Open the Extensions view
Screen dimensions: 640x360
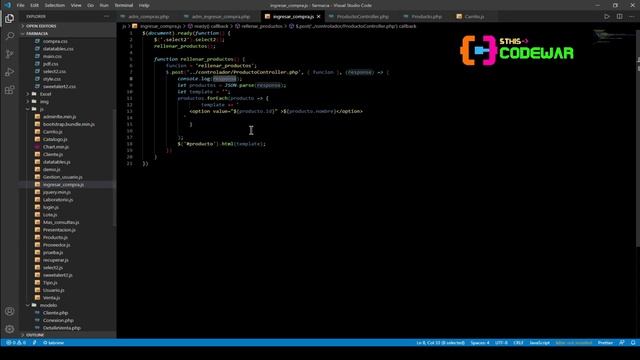click(x=9, y=90)
